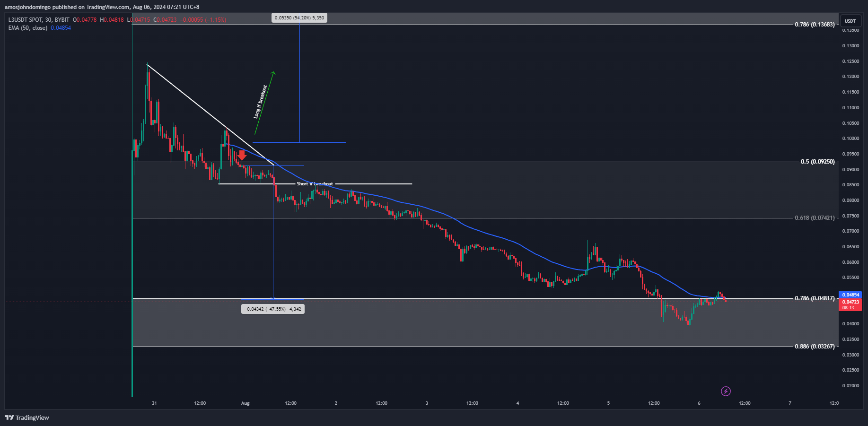Click the date 7 label on time axis
The height and width of the screenshot is (426, 868).
click(790, 403)
